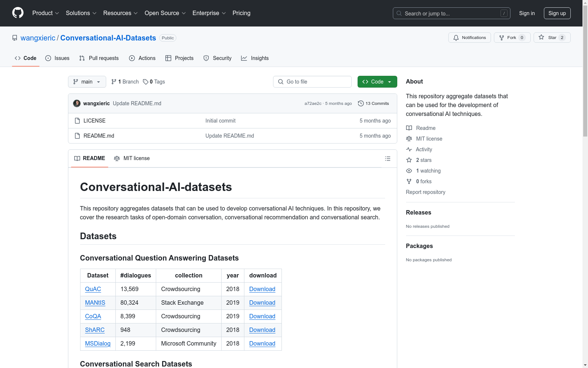Image resolution: width=588 pixels, height=368 pixels.
Task: Switch to the Security tab
Action: pos(218,58)
